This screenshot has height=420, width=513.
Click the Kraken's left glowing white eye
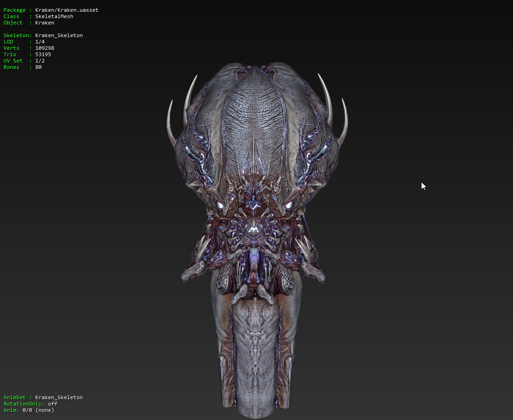point(221,205)
